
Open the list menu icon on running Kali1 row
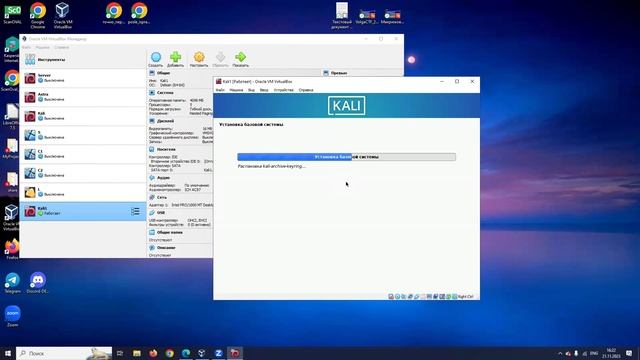[x=135, y=211]
